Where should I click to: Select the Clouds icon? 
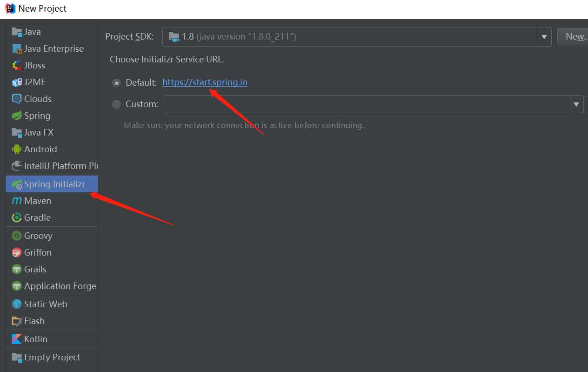(x=17, y=99)
